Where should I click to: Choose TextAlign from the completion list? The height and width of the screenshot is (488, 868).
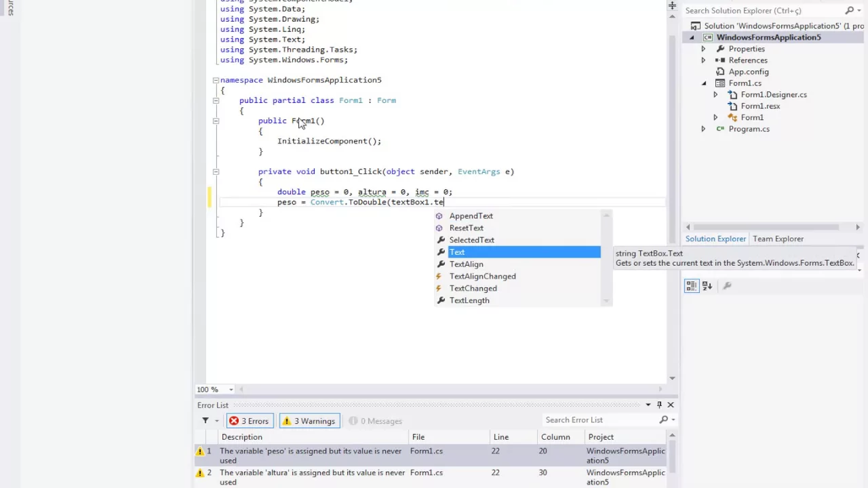(x=466, y=264)
